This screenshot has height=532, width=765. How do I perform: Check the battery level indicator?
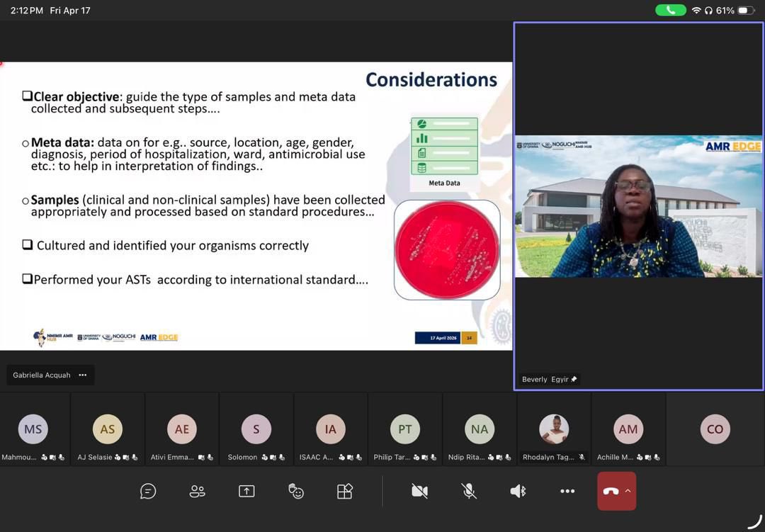click(737, 10)
